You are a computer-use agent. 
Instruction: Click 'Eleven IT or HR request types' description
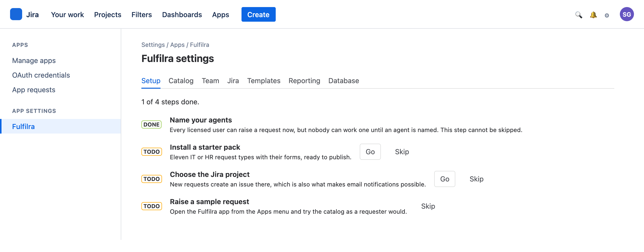click(x=261, y=157)
